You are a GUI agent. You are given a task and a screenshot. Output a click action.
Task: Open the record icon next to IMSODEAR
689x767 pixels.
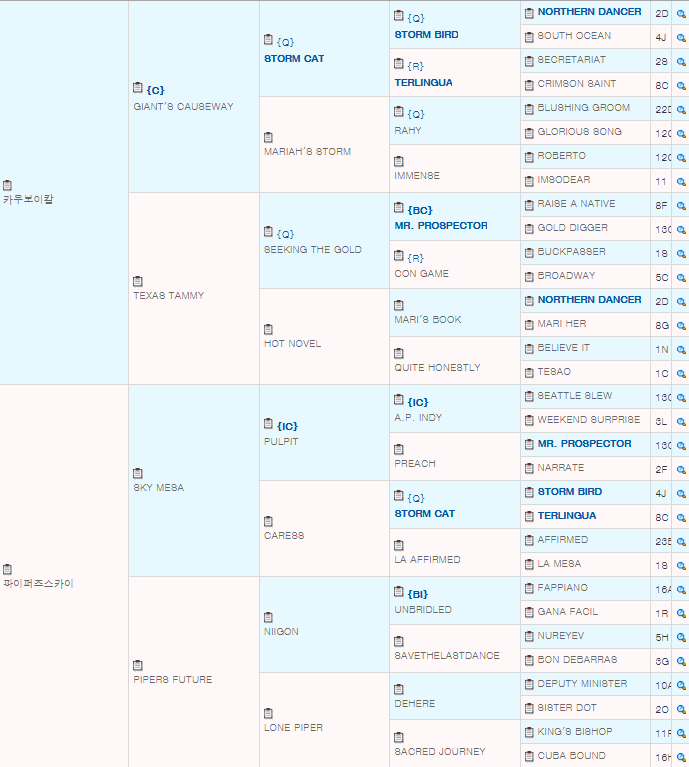tap(529, 181)
